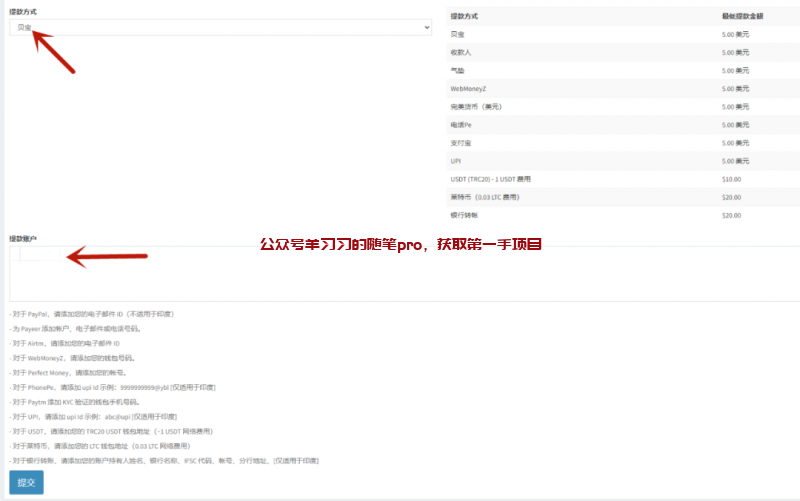
Task: Click the 最低提款金额 column header
Action: (x=742, y=17)
